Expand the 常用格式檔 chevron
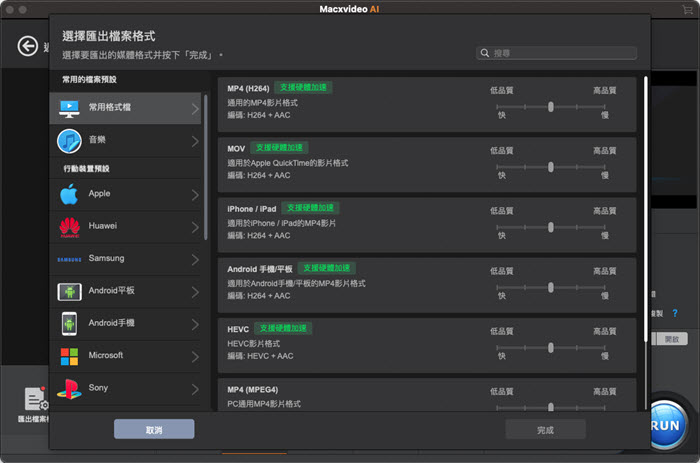The height and width of the screenshot is (463, 700). click(195, 108)
